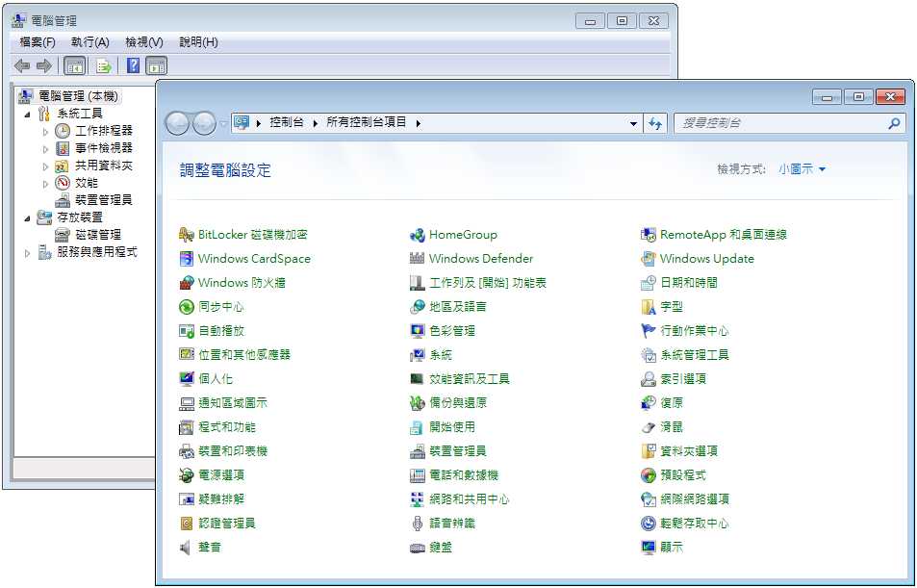This screenshot has width=917, height=588.
Task: Open the 語音辨識 microphone icon
Action: click(417, 524)
